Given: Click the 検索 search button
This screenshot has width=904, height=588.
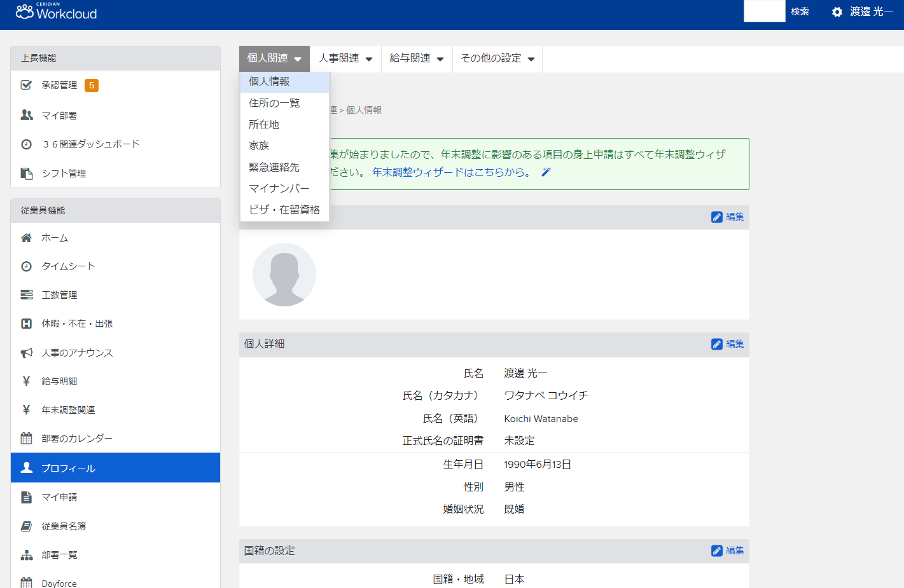Looking at the screenshot, I should (x=800, y=11).
